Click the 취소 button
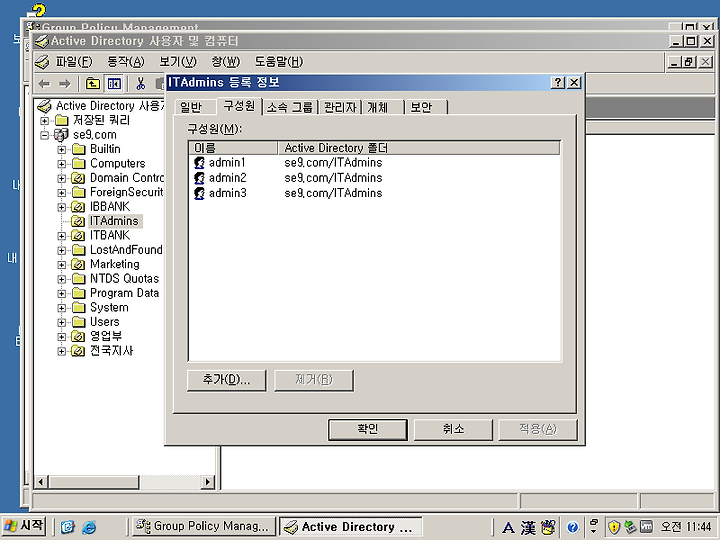The image size is (720, 540). coord(454,429)
